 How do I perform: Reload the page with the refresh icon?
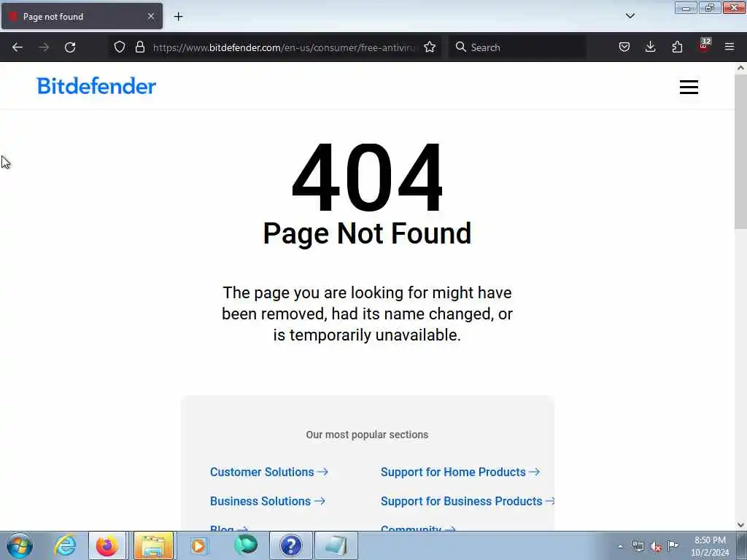[70, 47]
